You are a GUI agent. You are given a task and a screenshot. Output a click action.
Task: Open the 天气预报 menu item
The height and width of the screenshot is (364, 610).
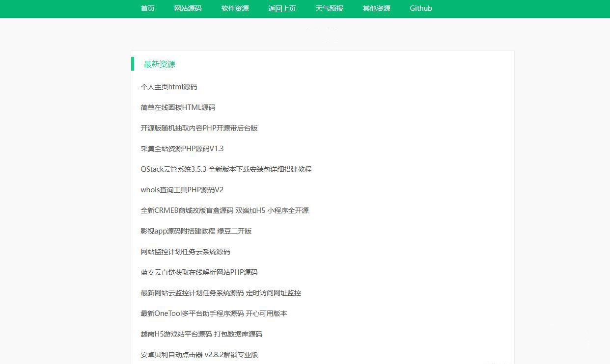point(329,8)
